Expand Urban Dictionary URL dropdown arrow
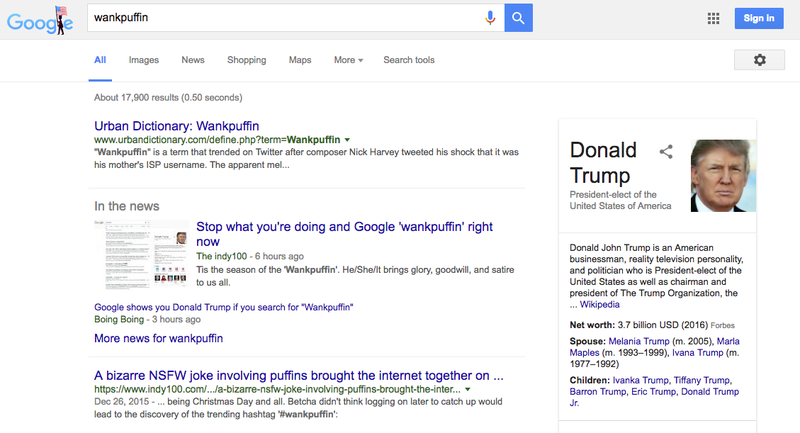The width and height of the screenshot is (800, 433). point(347,140)
